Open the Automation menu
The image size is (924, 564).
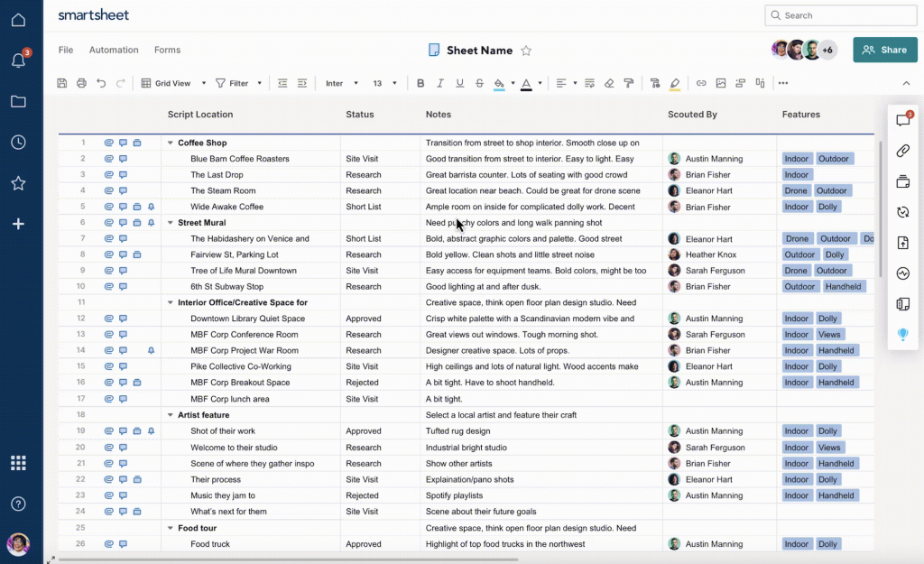click(x=113, y=50)
